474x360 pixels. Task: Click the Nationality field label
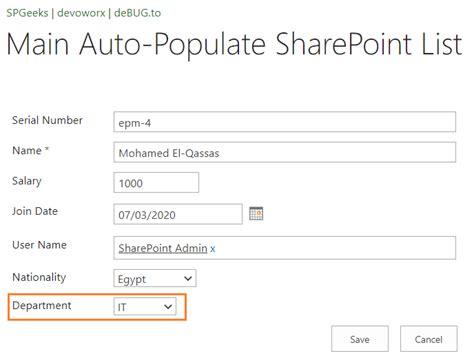tap(39, 277)
